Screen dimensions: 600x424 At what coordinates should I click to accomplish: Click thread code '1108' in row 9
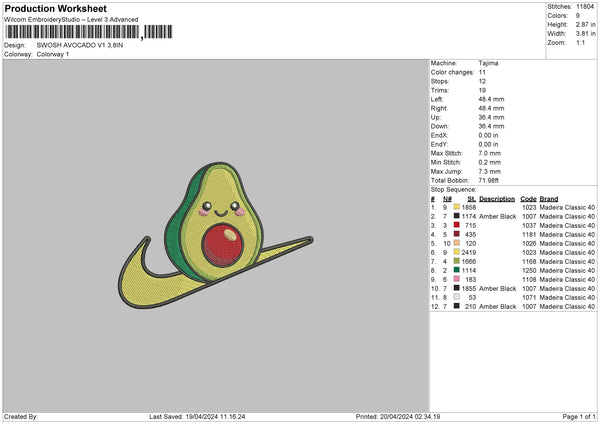coord(529,279)
